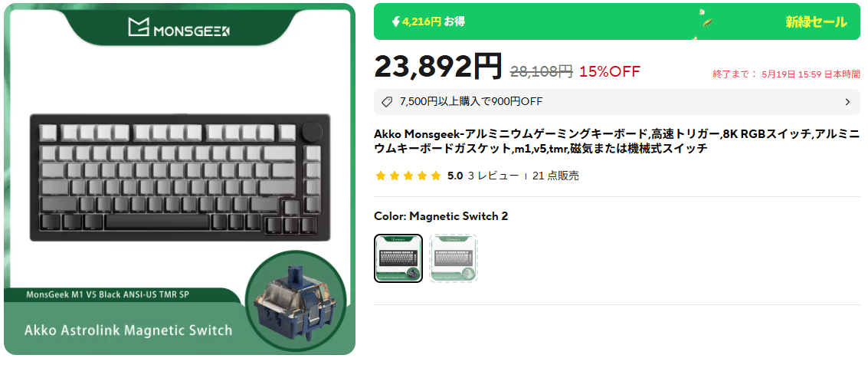Select the black keyboard color swatch
Screen dimensions: 868x368
(398, 258)
